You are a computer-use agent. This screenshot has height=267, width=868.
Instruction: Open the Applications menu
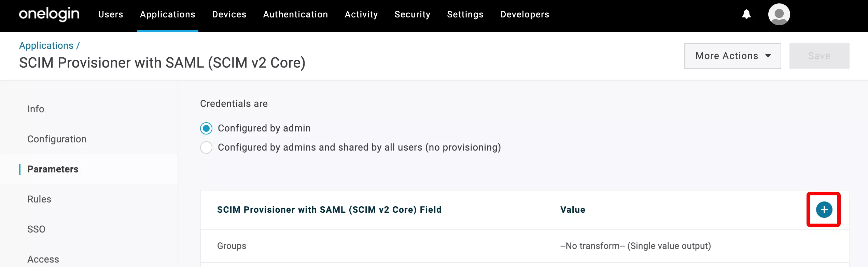point(168,14)
